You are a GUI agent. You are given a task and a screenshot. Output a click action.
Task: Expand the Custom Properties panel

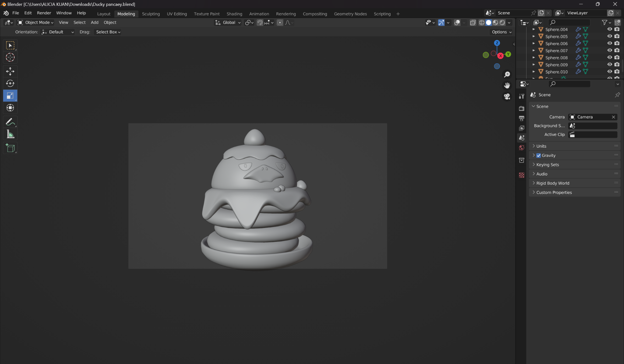click(x=575, y=193)
